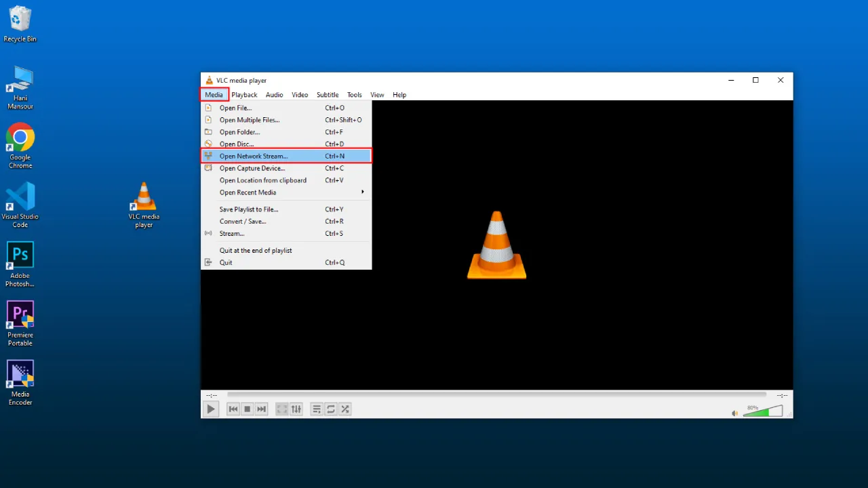Select the Visual Studio Code desktop icon
The height and width of the screenshot is (488, 868).
[20, 205]
